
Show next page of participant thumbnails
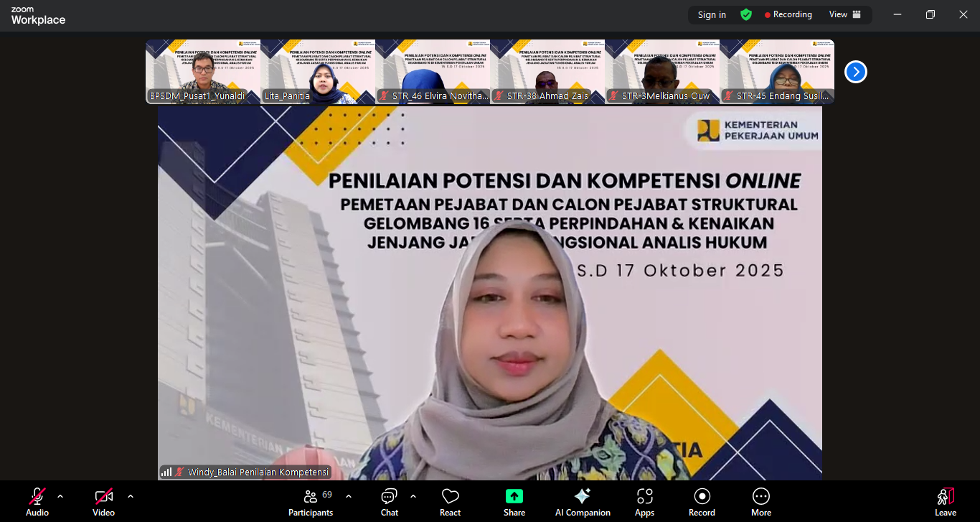[x=855, y=72]
